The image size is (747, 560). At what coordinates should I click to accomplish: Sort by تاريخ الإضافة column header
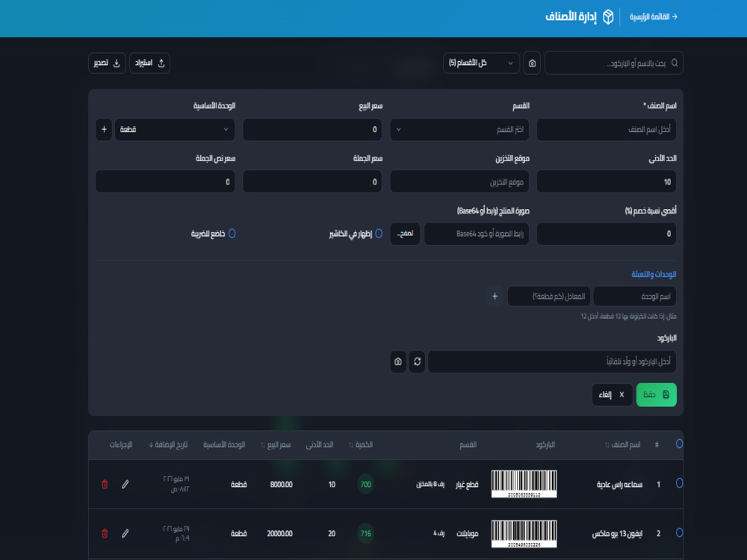click(x=168, y=445)
